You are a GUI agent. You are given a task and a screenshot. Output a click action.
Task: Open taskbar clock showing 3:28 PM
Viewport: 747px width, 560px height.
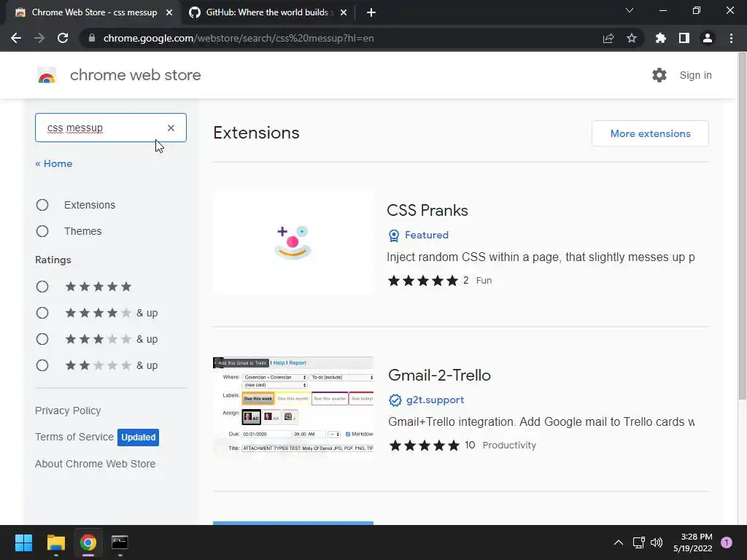tap(693, 542)
